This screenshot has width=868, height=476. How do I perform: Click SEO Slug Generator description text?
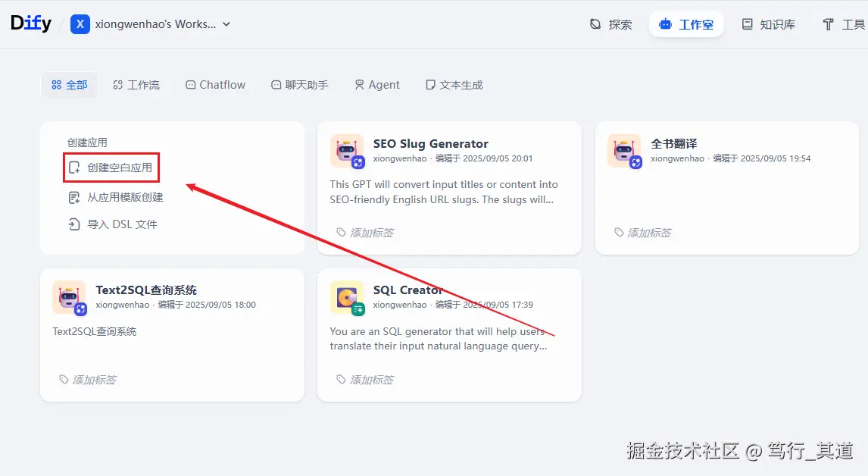pyautogui.click(x=444, y=192)
